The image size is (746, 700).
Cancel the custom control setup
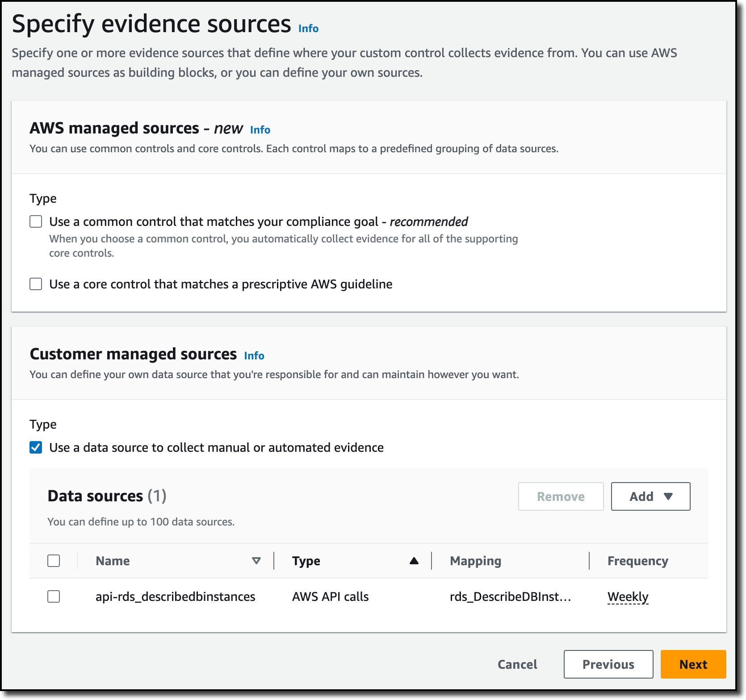[x=517, y=664]
